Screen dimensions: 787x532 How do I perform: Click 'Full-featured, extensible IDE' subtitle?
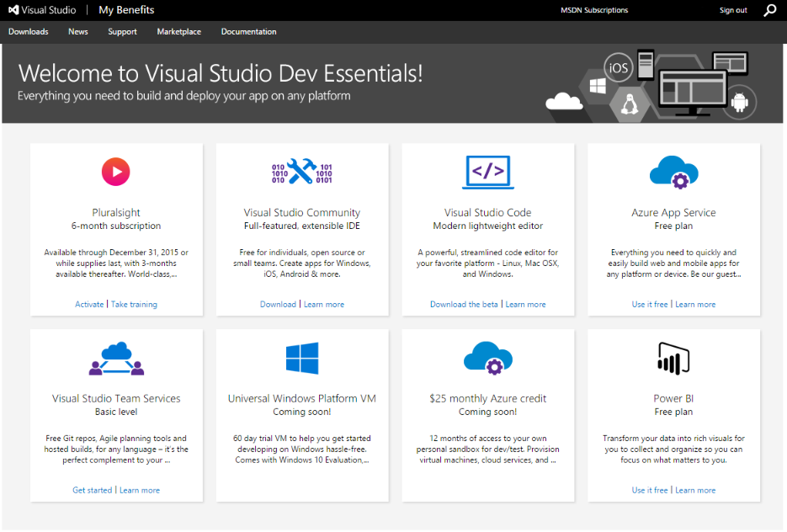301,226
